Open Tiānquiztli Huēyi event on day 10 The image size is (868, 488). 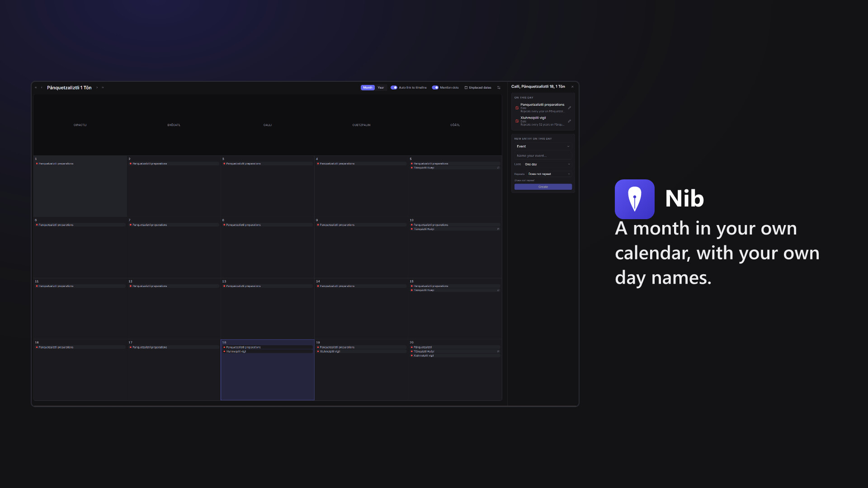[x=455, y=229]
